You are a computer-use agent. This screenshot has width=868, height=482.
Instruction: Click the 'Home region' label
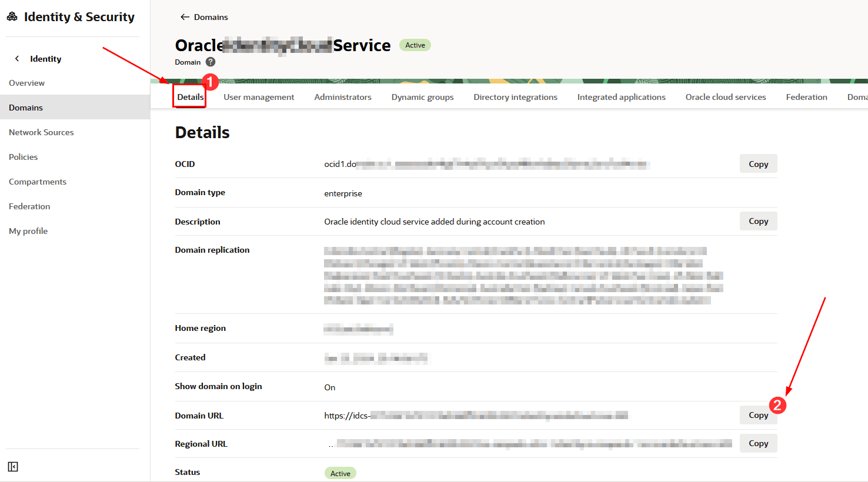pyautogui.click(x=200, y=328)
